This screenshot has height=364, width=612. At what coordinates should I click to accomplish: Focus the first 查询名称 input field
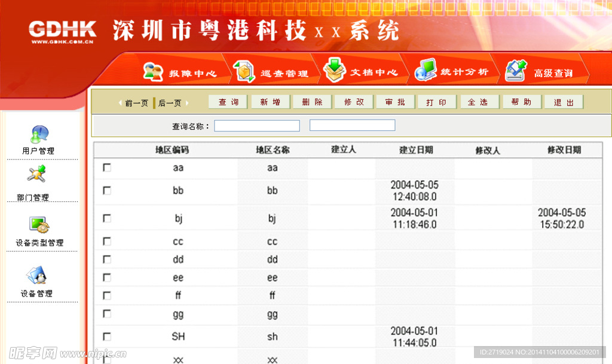click(x=257, y=126)
